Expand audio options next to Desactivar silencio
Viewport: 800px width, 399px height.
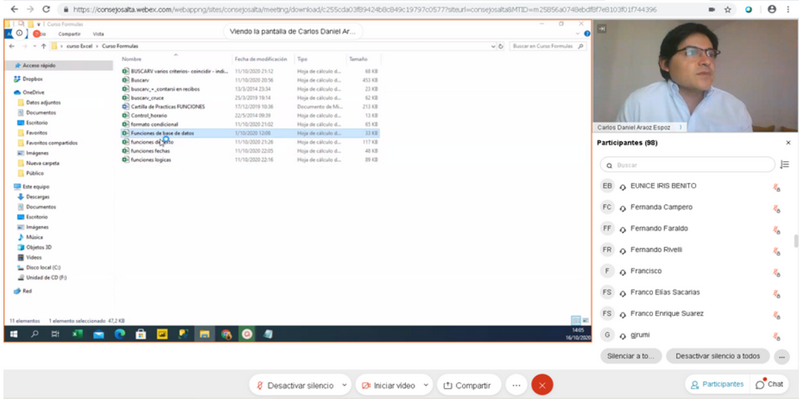tap(344, 385)
